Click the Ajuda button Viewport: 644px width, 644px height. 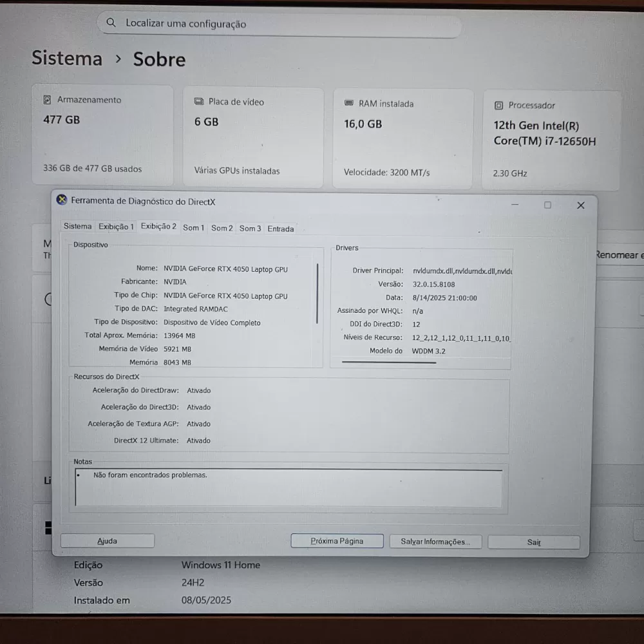tap(108, 541)
